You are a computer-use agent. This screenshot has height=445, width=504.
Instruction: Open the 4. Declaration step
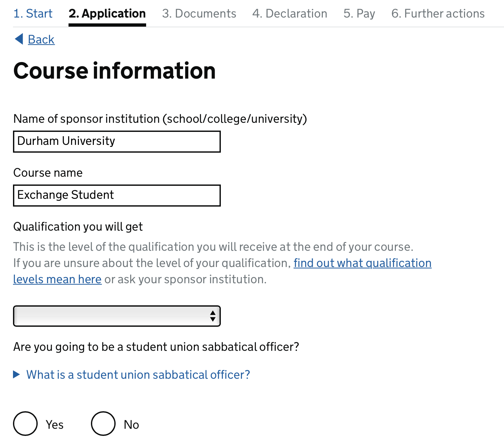(290, 14)
